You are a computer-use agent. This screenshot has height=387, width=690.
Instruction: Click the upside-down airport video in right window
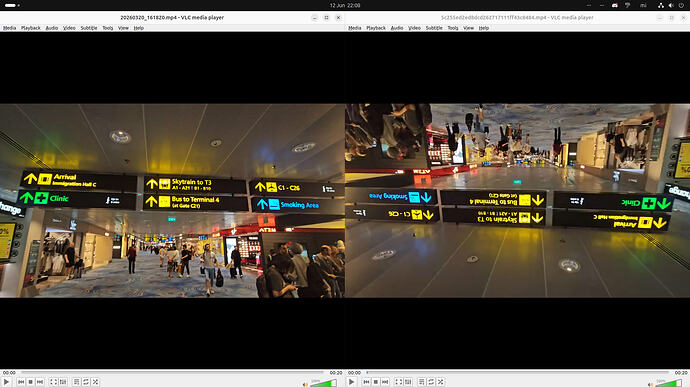pos(518,200)
